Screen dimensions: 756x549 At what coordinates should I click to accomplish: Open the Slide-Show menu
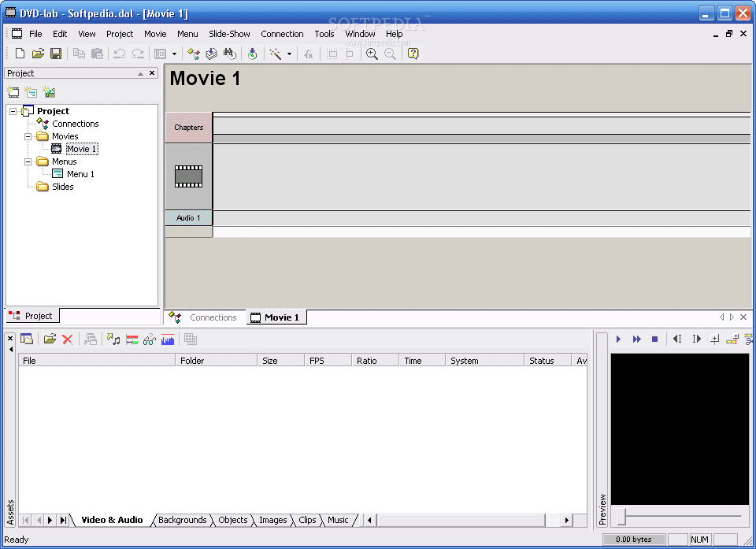229,34
